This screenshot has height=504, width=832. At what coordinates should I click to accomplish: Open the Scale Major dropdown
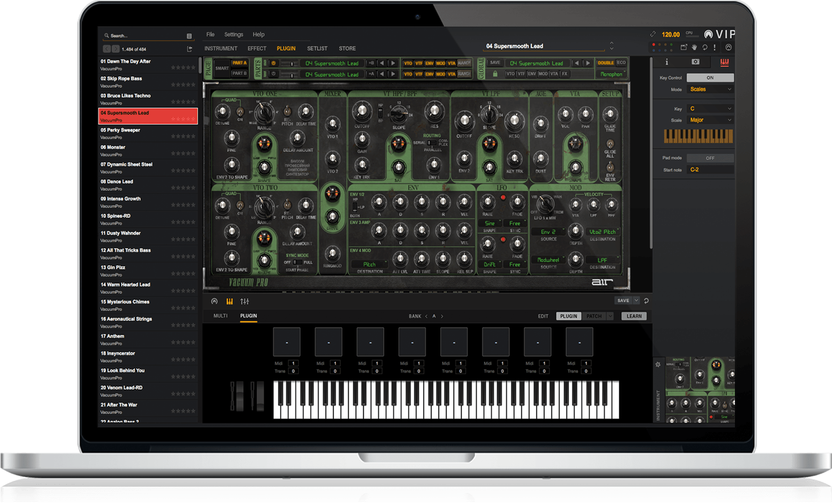pyautogui.click(x=710, y=120)
